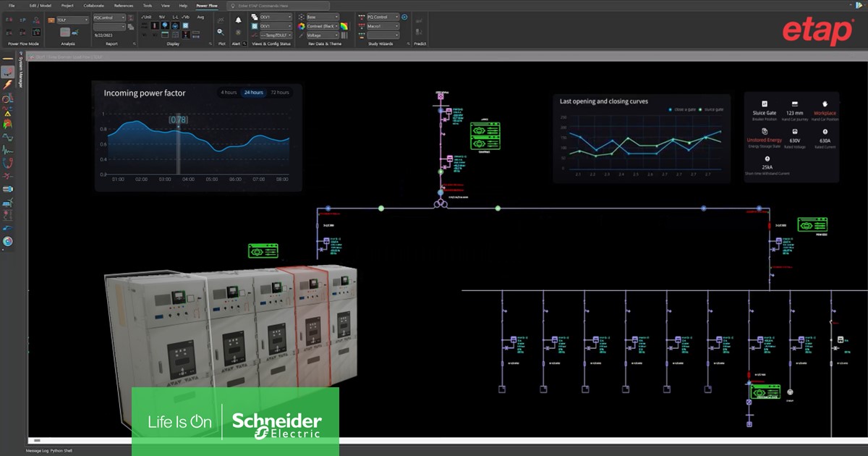Select the 72 hours time range
868x456 pixels.
[x=280, y=93]
